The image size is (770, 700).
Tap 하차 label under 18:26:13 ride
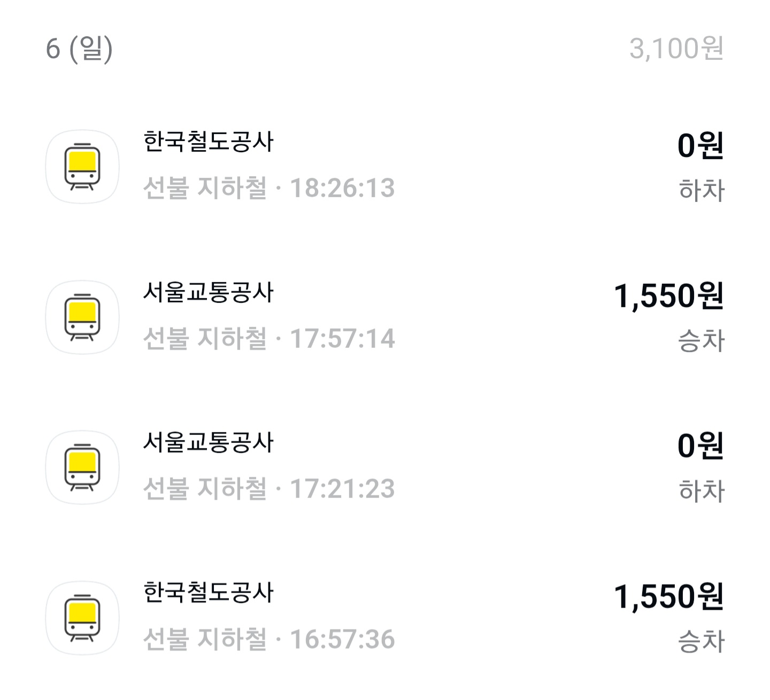tap(702, 190)
